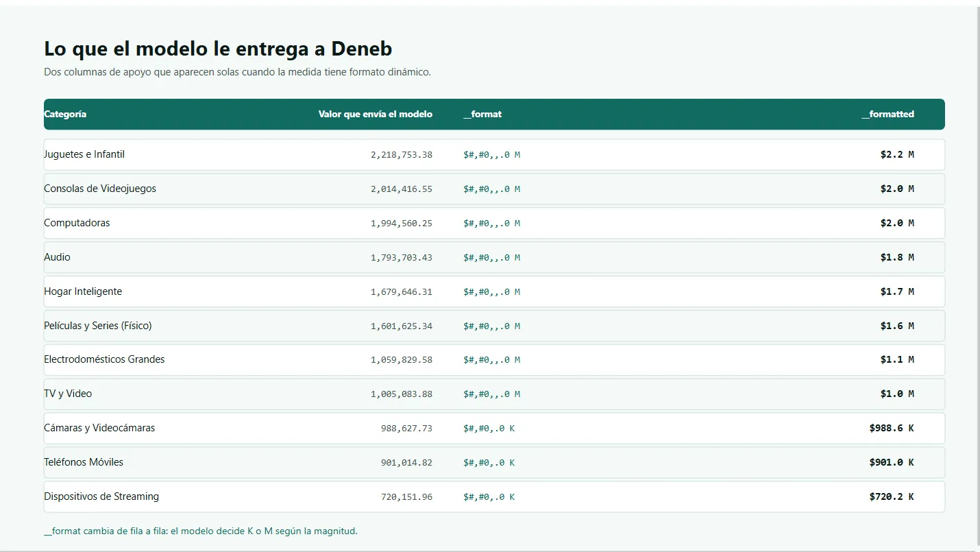This screenshot has width=980, height=552.
Task: Click the value 1,059,829.58
Action: point(402,360)
